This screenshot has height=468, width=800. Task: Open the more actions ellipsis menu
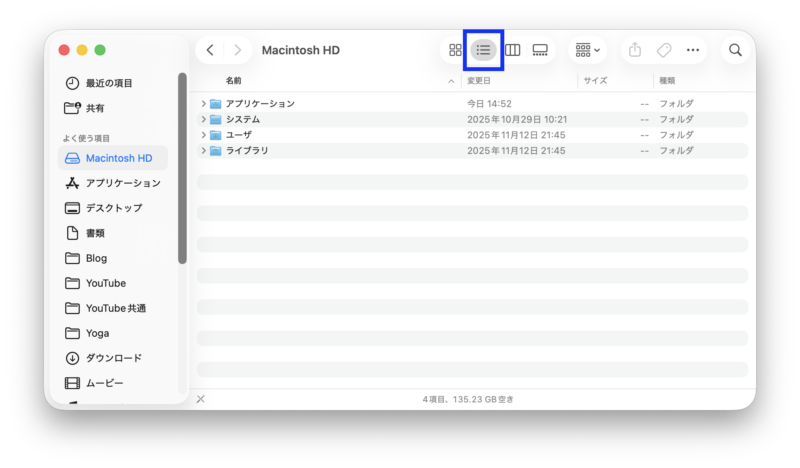tap(693, 50)
